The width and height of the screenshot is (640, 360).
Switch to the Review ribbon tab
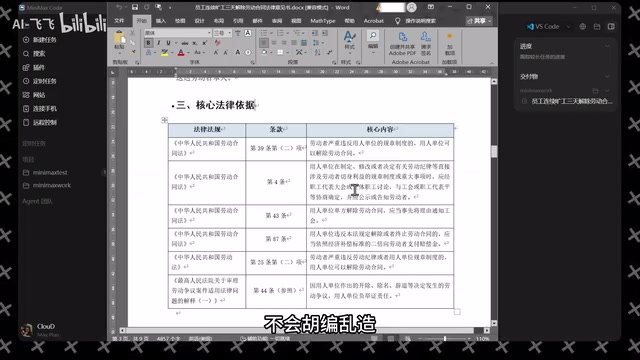[x=277, y=21]
